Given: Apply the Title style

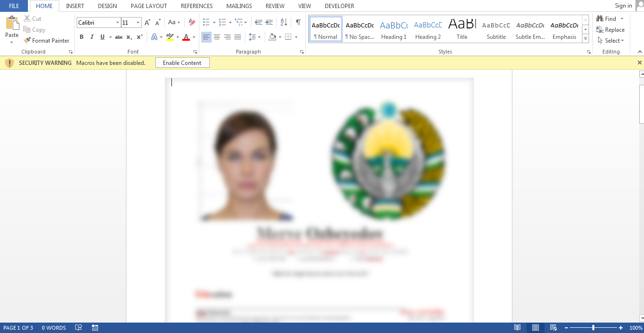Looking at the screenshot, I should (x=462, y=29).
